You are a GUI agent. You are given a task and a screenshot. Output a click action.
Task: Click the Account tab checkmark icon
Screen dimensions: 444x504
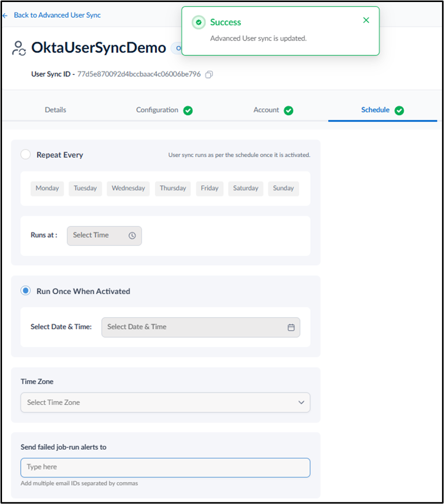pyautogui.click(x=289, y=110)
